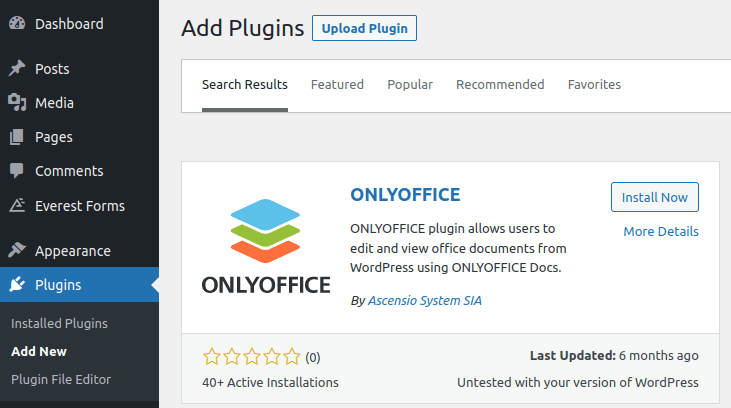Click the Dashboard gauge icon
Viewport: 731px width, 408px height.
coord(17,23)
